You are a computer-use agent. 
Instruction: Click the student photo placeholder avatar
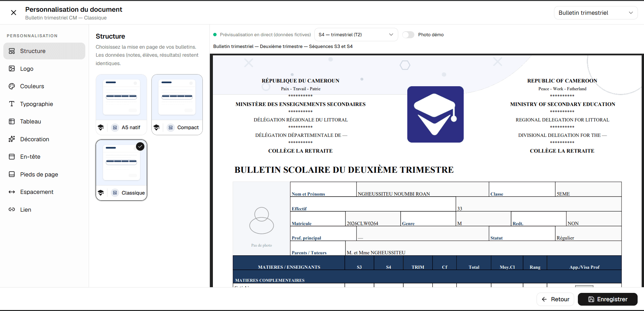[x=262, y=220]
